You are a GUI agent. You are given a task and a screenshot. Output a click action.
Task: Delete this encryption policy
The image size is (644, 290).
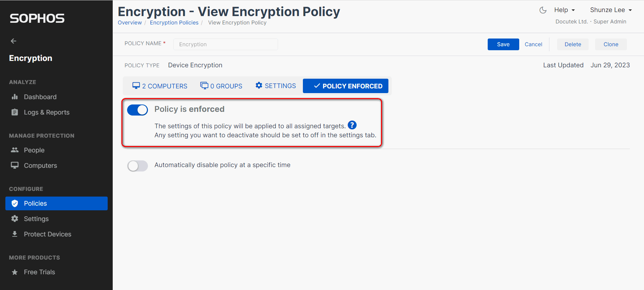[573, 44]
